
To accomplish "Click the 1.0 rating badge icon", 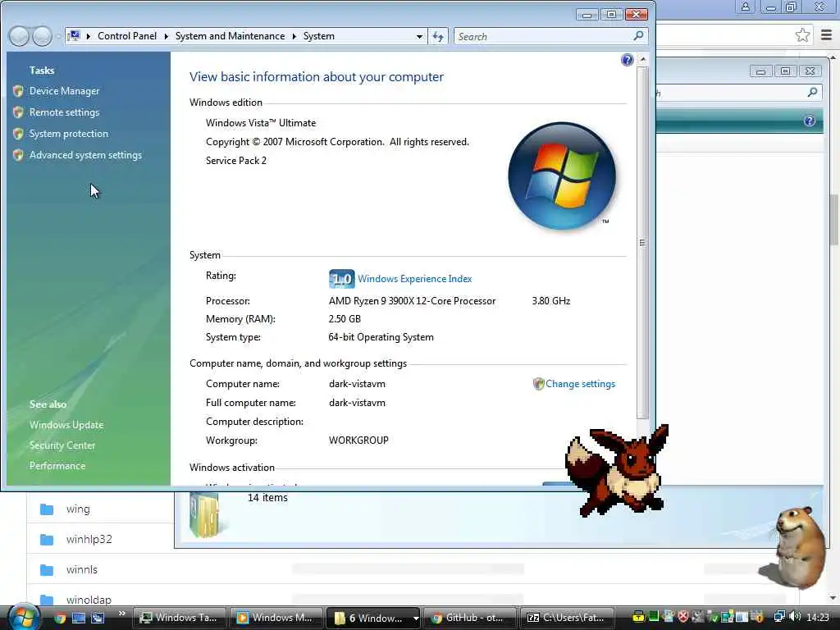I will (341, 279).
